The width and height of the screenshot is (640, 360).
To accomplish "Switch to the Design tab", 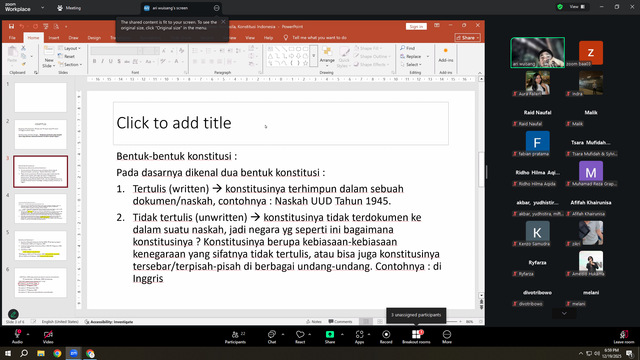I will pyautogui.click(x=94, y=38).
